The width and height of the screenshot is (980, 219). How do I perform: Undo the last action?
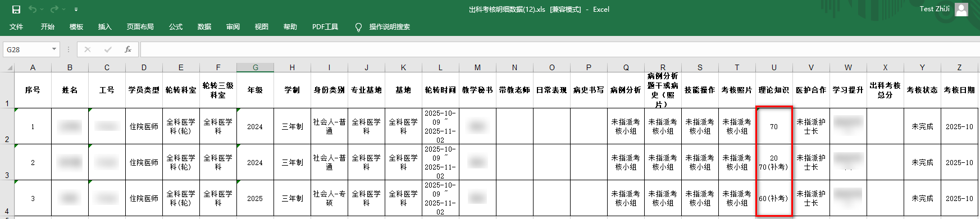point(33,10)
